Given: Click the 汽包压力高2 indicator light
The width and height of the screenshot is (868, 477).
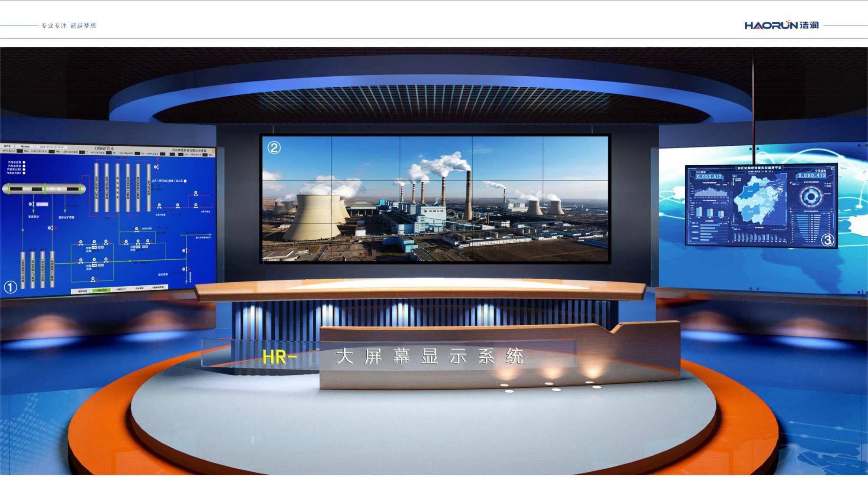Looking at the screenshot, I should click(24, 173).
